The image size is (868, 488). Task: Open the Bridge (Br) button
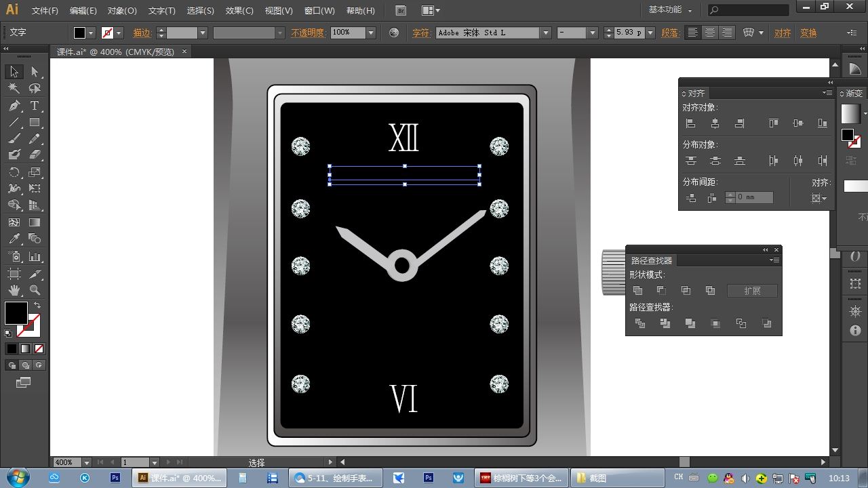[x=401, y=11]
